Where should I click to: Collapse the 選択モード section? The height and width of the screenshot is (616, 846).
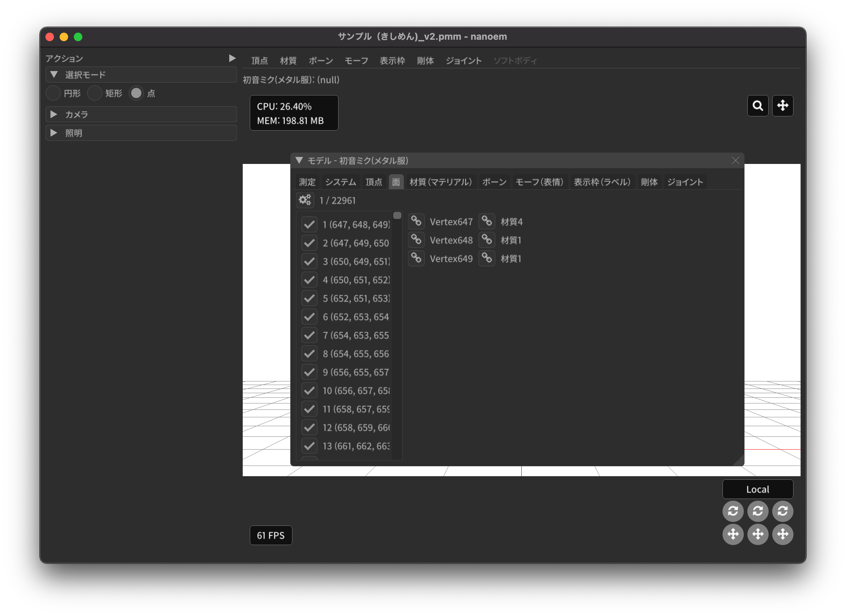54,75
